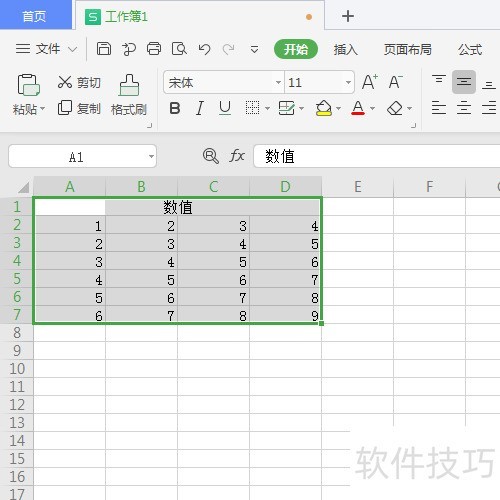Click cell A2 containing 1

70,225
